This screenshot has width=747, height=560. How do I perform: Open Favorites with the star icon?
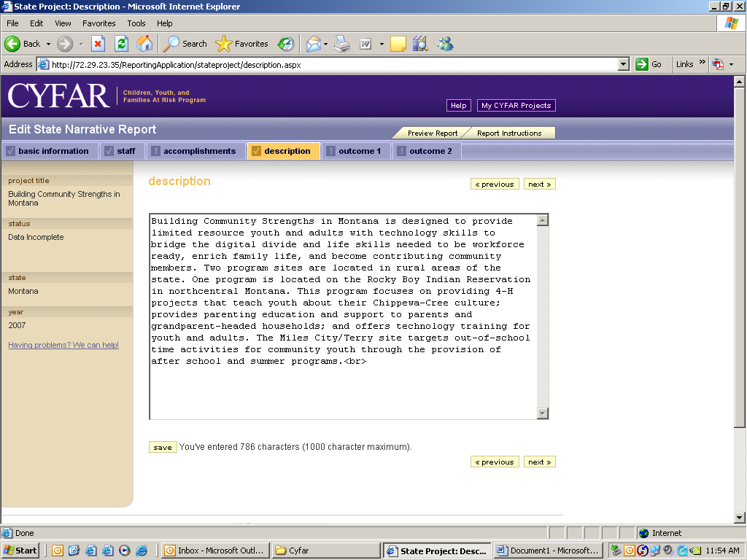pyautogui.click(x=223, y=44)
